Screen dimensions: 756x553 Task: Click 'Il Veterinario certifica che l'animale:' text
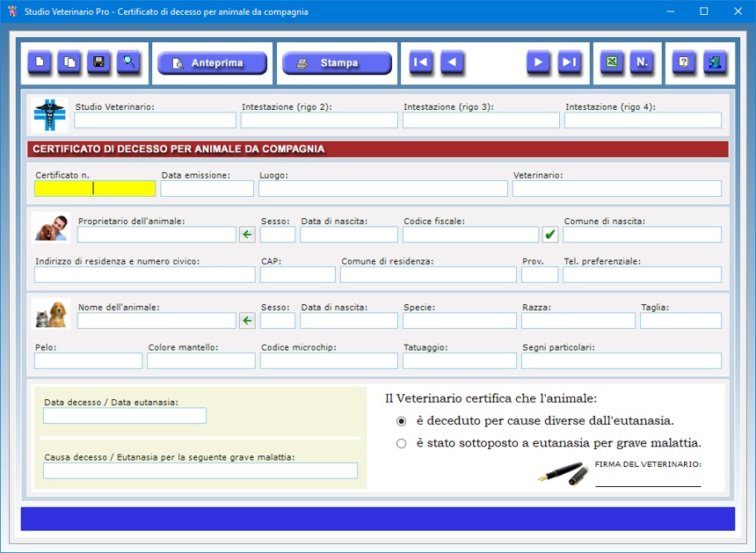[x=491, y=399]
